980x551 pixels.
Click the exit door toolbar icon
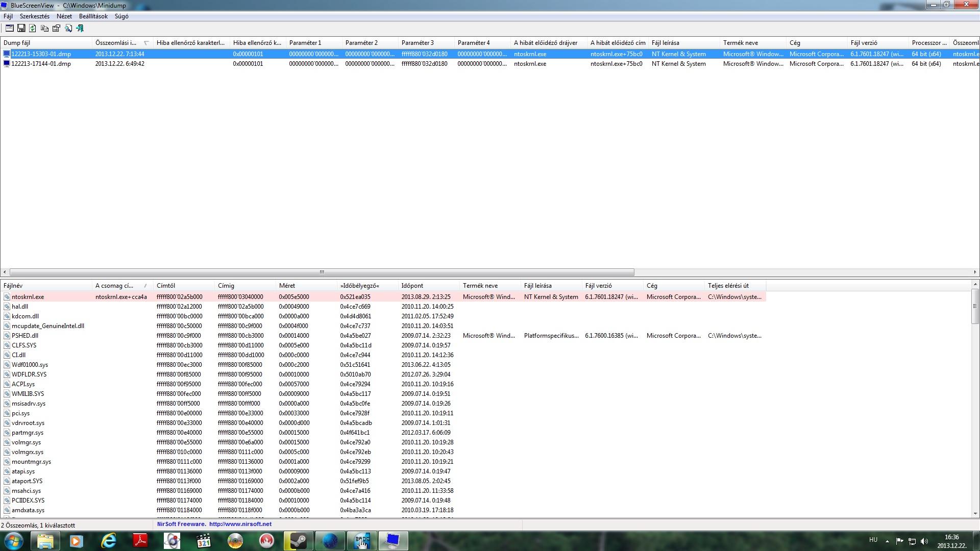pos(80,29)
